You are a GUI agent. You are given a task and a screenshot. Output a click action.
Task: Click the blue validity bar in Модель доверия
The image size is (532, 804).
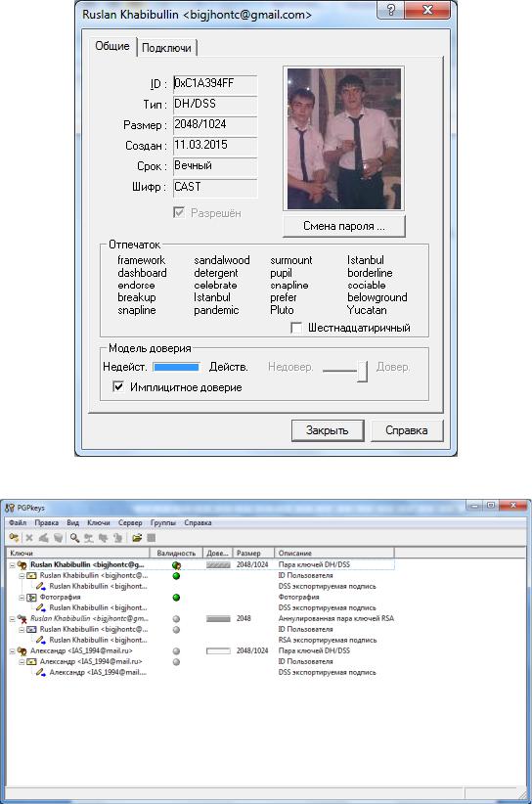[176, 367]
